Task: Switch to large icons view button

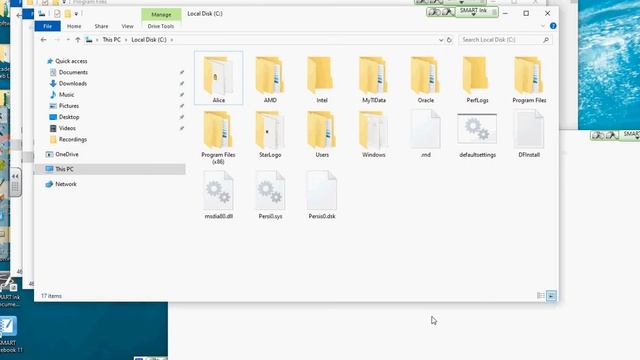Action: coord(551,296)
